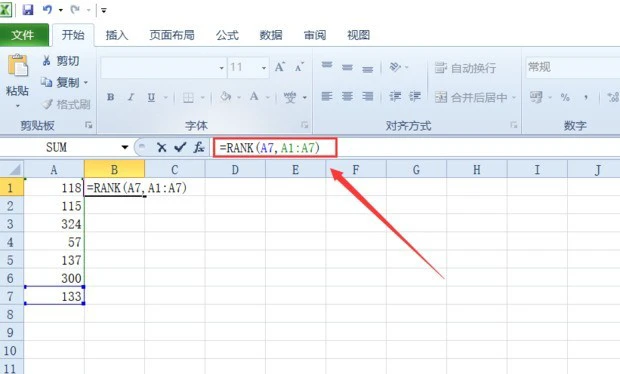Click 格式刷 (Format Painter) button
Viewport: 620px width, 374px height.
[x=66, y=104]
